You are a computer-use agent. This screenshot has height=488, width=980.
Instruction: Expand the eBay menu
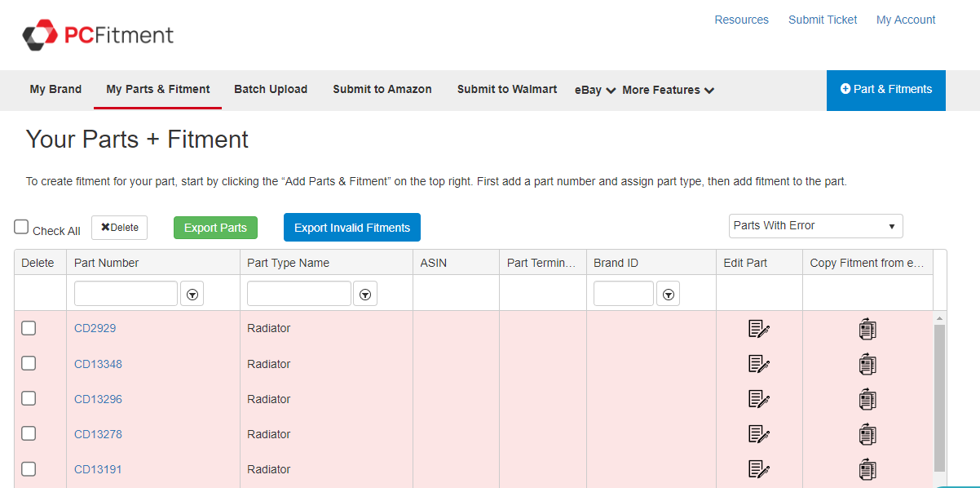[595, 90]
